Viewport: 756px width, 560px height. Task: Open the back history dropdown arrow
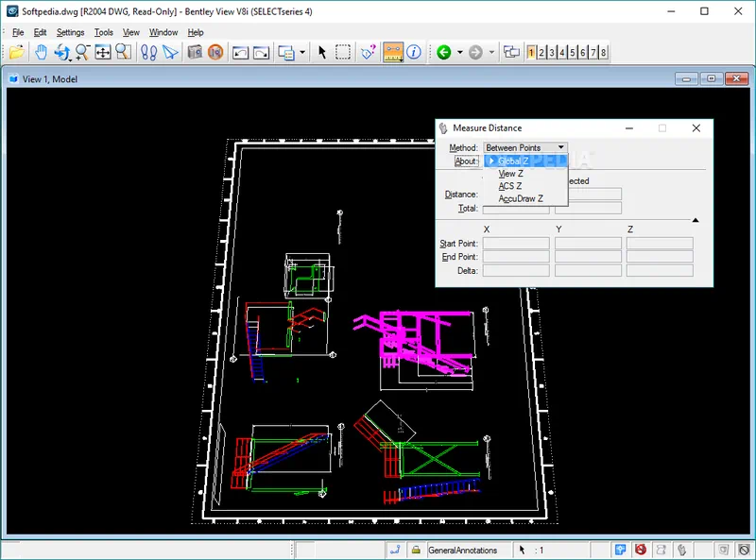(460, 52)
